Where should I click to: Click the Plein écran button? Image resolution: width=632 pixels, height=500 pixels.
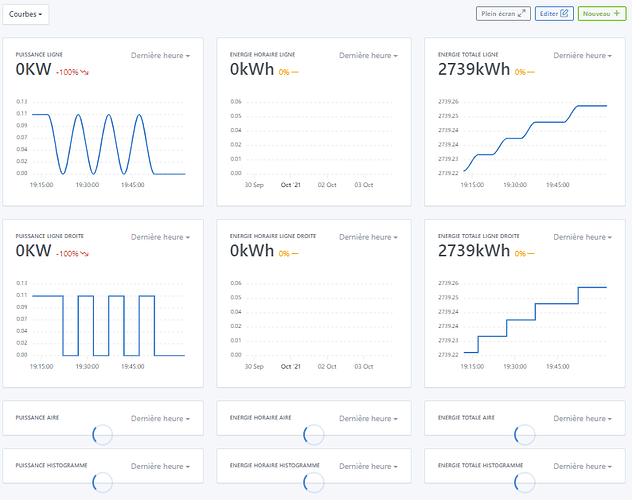pos(503,14)
